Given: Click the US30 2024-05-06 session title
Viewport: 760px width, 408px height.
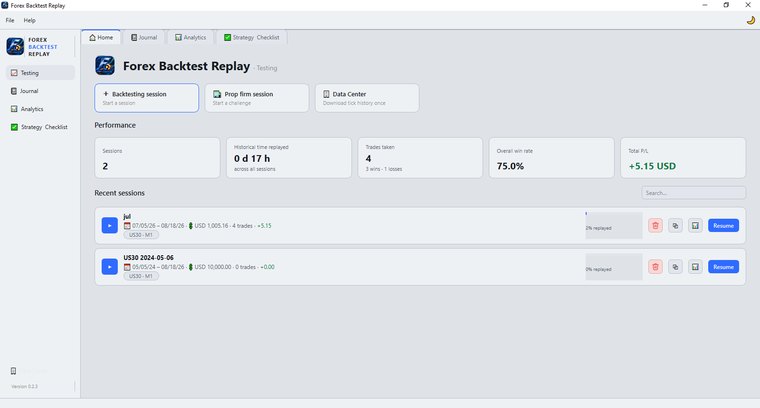Looking at the screenshot, I should click(x=148, y=258).
